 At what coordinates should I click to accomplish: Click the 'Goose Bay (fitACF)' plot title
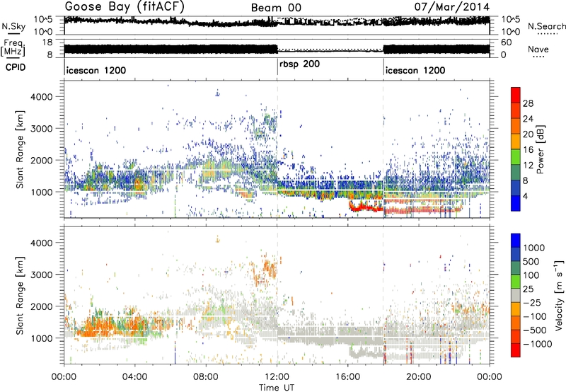(x=125, y=7)
